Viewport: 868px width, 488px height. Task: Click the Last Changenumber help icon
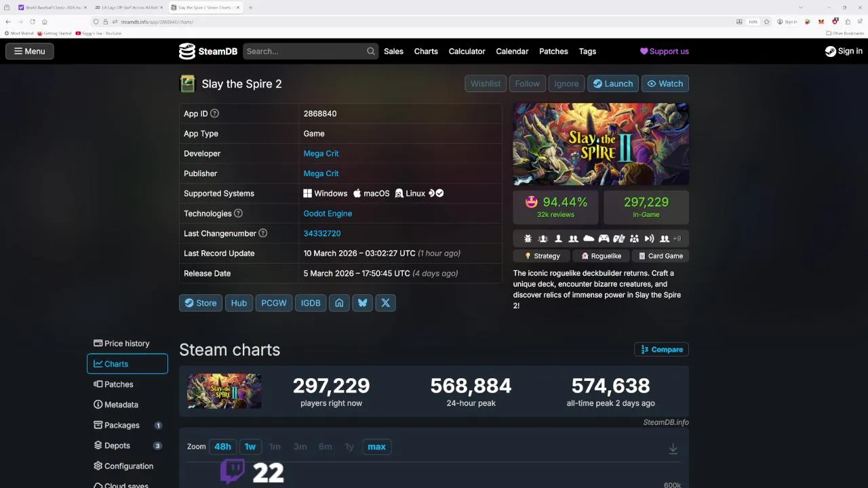pos(263,233)
